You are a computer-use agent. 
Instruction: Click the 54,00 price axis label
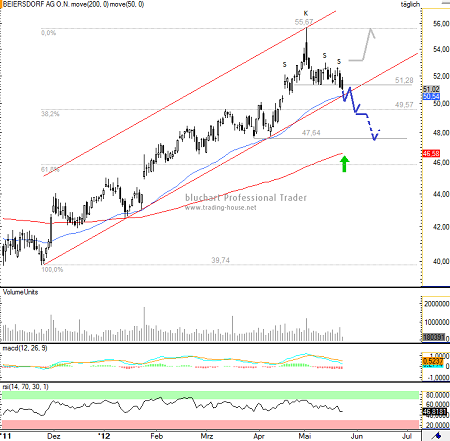click(x=441, y=49)
